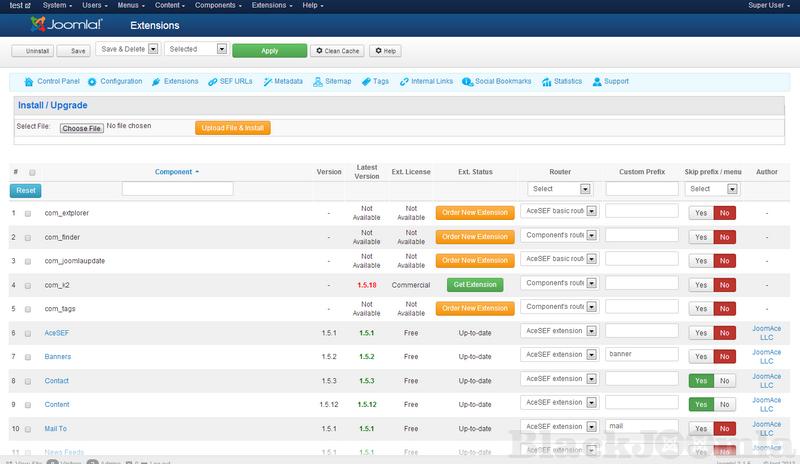Image resolution: width=800 pixels, height=464 pixels.
Task: Click the Component name filter field
Action: 177,189
